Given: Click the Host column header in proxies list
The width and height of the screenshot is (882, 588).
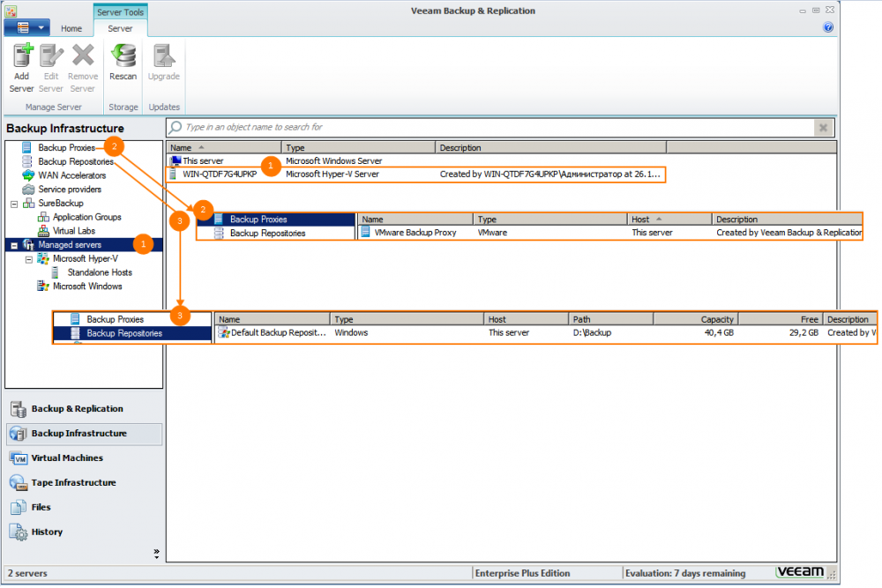Looking at the screenshot, I should [669, 220].
